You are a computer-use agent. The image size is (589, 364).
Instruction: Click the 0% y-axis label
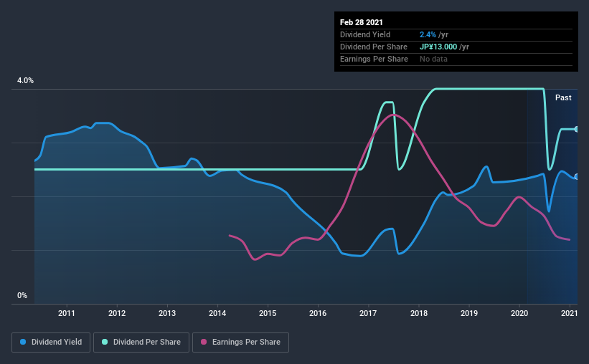tap(22, 296)
